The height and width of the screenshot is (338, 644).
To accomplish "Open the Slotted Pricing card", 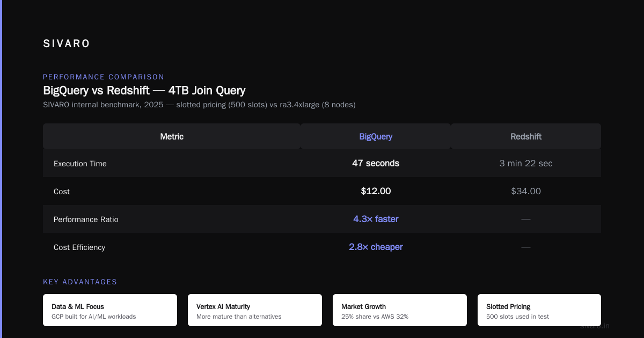I will tap(539, 310).
